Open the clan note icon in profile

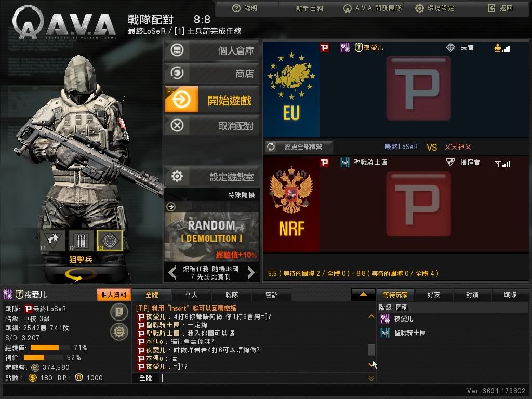tap(119, 312)
